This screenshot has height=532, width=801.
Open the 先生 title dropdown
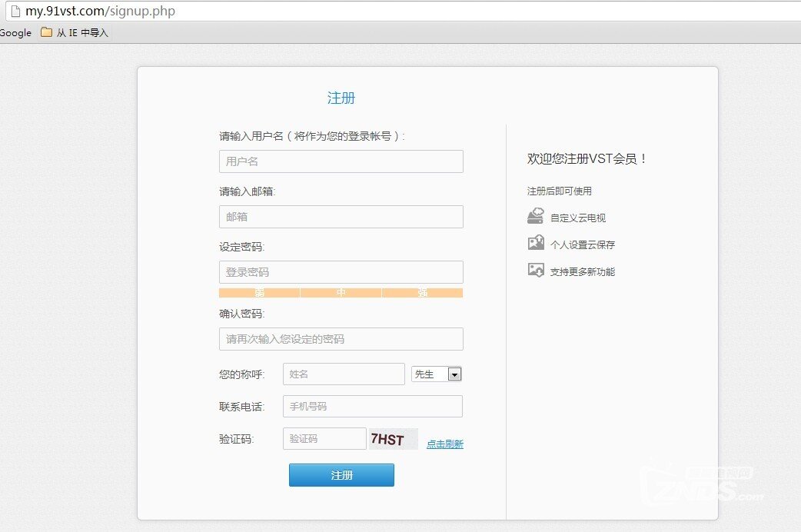click(437, 374)
